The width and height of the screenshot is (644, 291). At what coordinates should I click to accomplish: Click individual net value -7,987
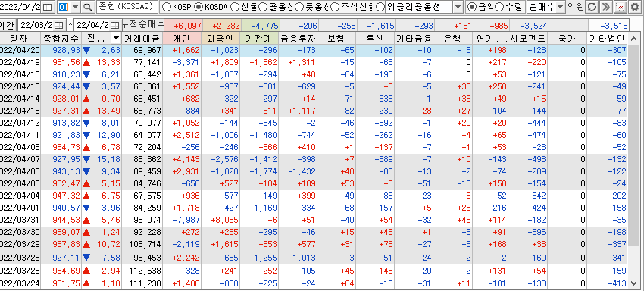tap(186, 220)
